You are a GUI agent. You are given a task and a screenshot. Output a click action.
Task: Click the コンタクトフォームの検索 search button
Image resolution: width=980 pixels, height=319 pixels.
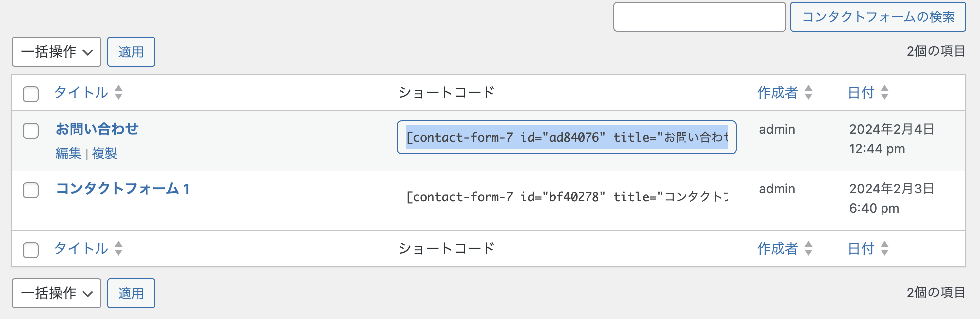(878, 17)
